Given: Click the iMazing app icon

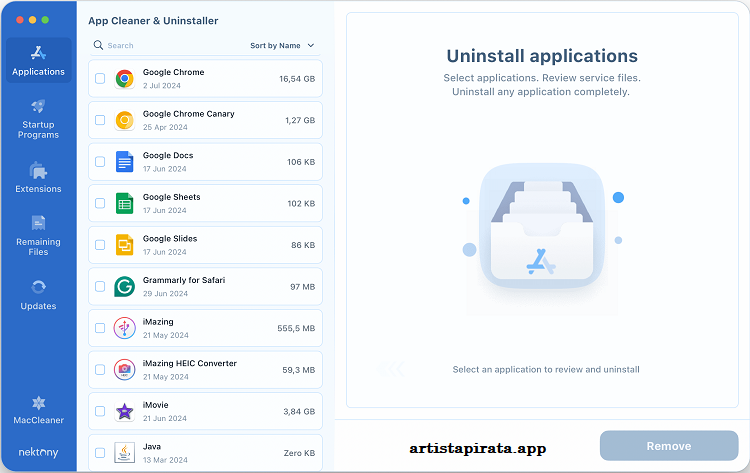Looking at the screenshot, I should pos(124,328).
